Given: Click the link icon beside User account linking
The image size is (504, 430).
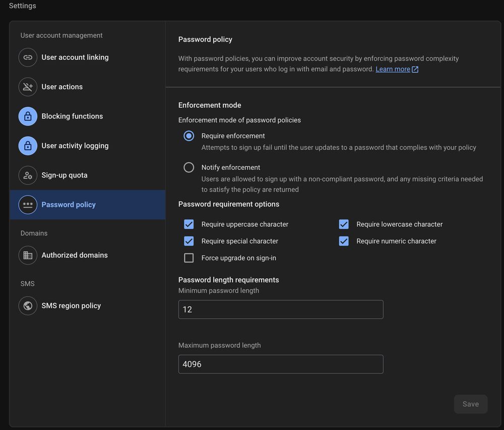Looking at the screenshot, I should click(x=28, y=57).
